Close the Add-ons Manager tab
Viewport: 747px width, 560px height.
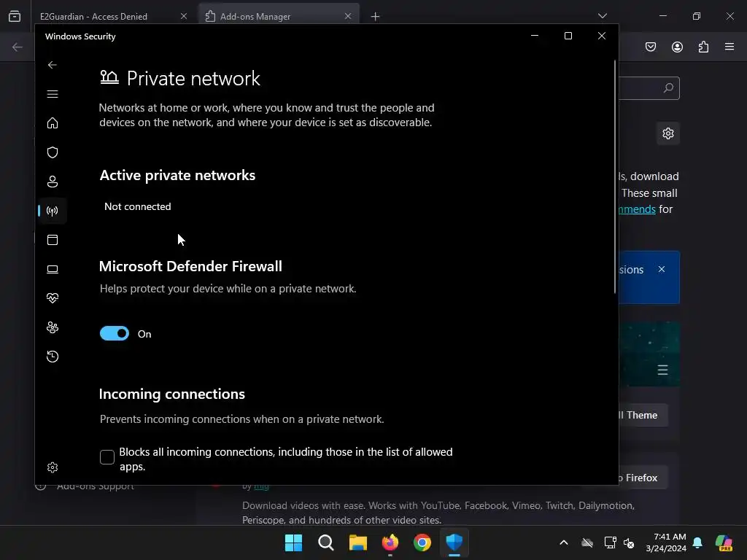click(x=348, y=16)
